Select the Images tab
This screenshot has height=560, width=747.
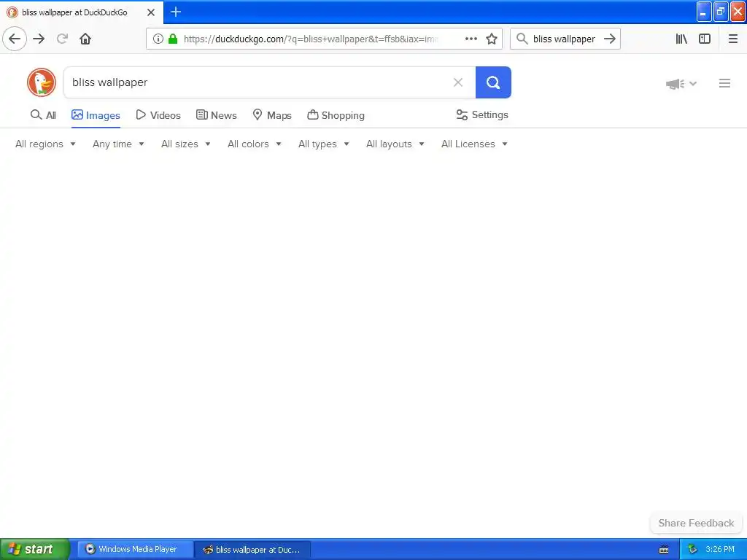point(96,115)
